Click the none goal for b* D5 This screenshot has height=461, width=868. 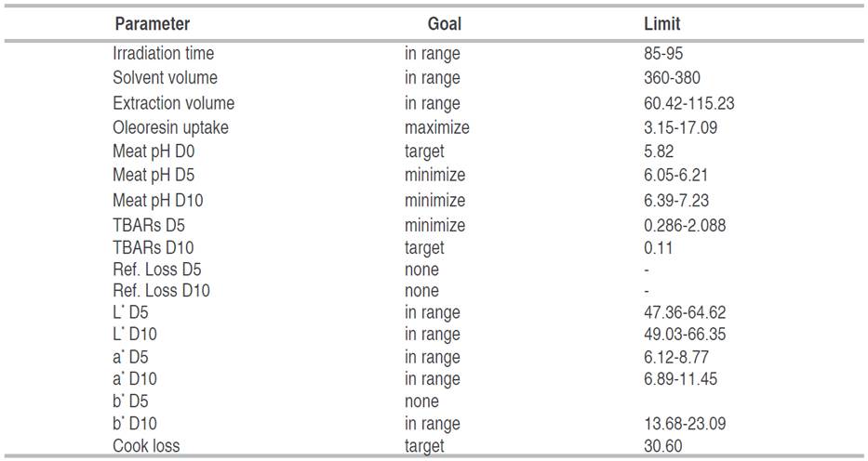pyautogui.click(x=421, y=402)
